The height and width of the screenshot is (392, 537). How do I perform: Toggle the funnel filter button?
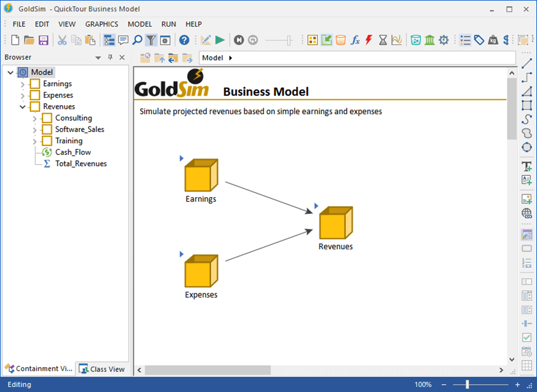click(x=151, y=40)
